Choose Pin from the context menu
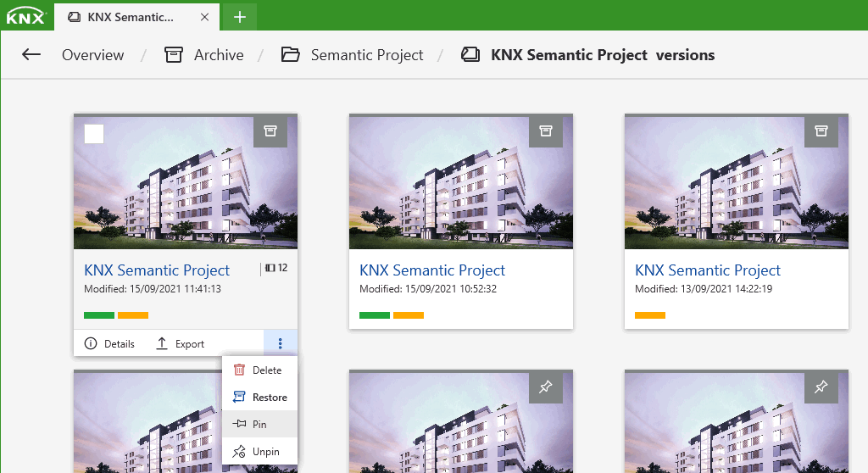The image size is (868, 473). coord(259,425)
